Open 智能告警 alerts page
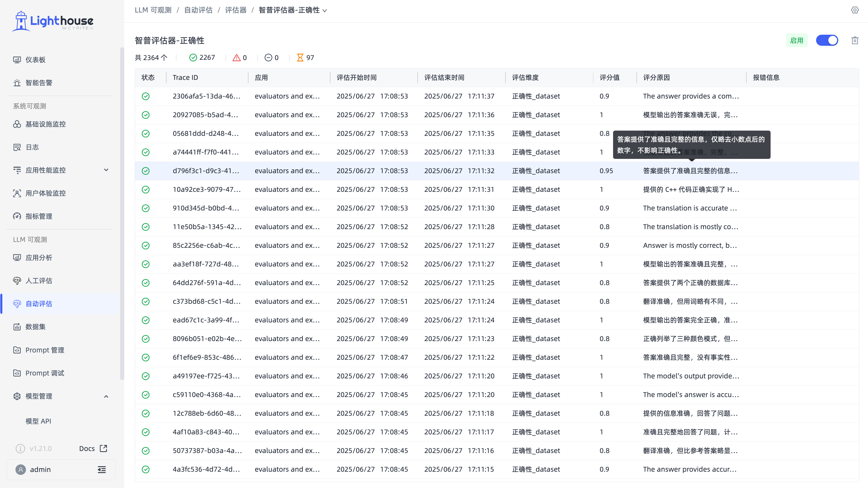 click(39, 82)
